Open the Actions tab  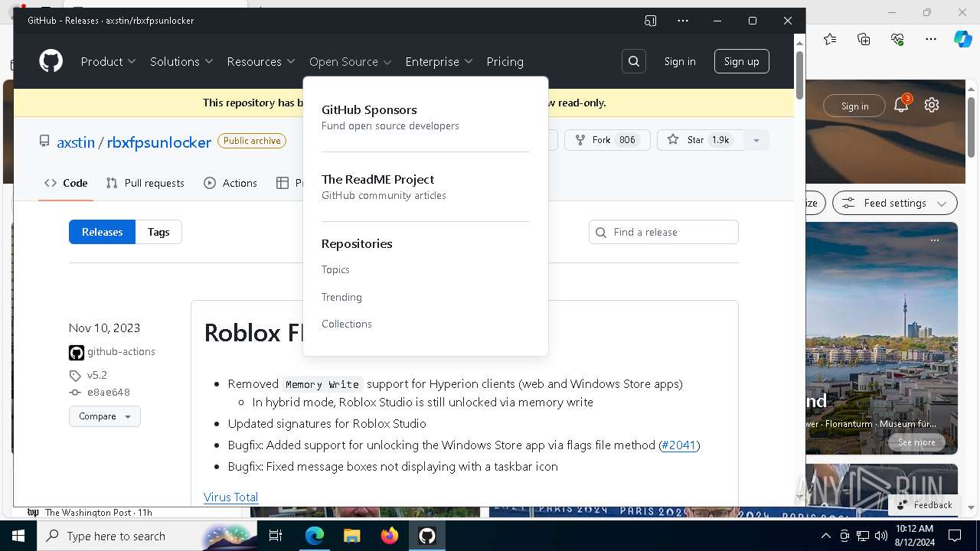(x=230, y=183)
